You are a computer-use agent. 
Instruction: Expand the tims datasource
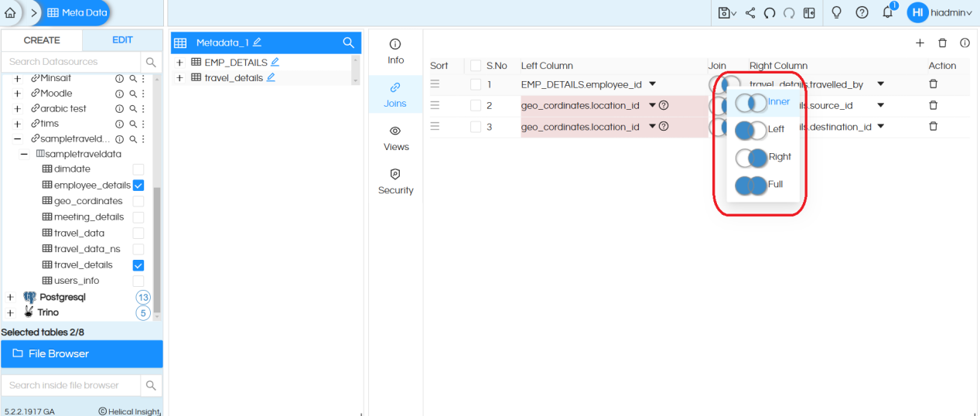tap(17, 124)
